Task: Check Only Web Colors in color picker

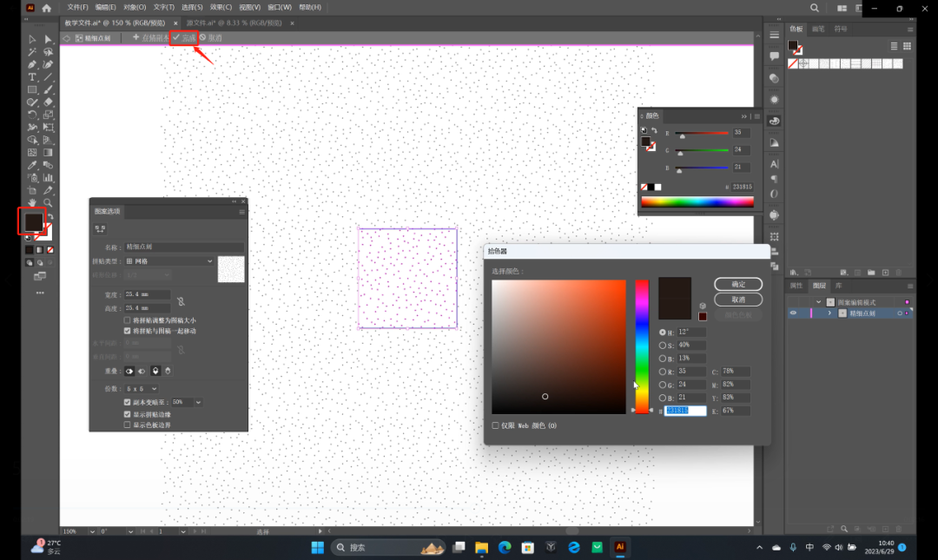Action: (x=495, y=425)
